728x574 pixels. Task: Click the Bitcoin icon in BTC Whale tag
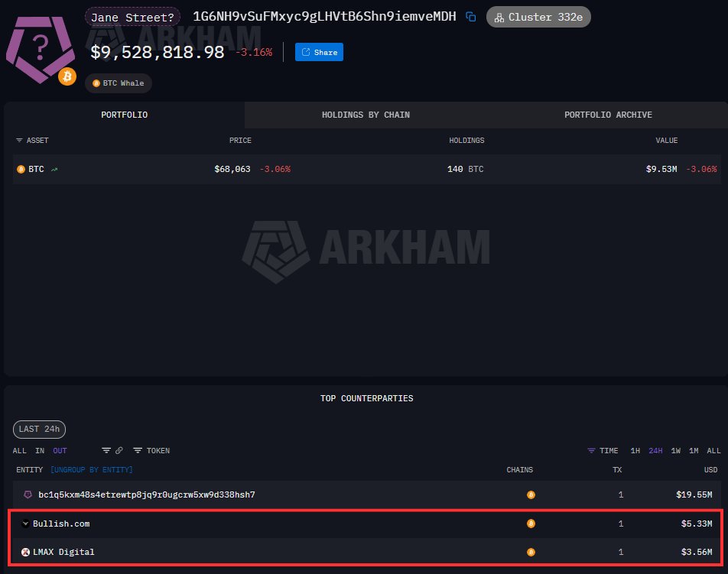96,83
